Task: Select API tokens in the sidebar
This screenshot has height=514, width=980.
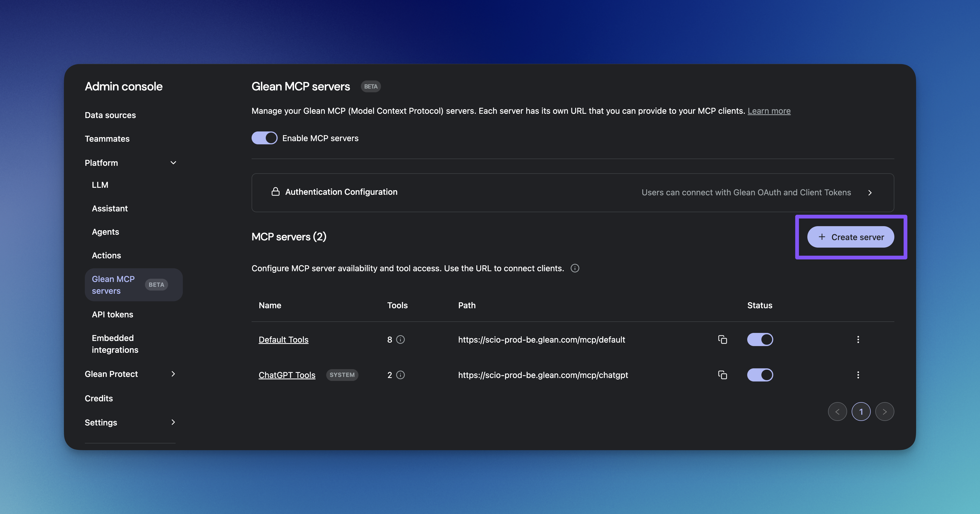Action: [112, 314]
